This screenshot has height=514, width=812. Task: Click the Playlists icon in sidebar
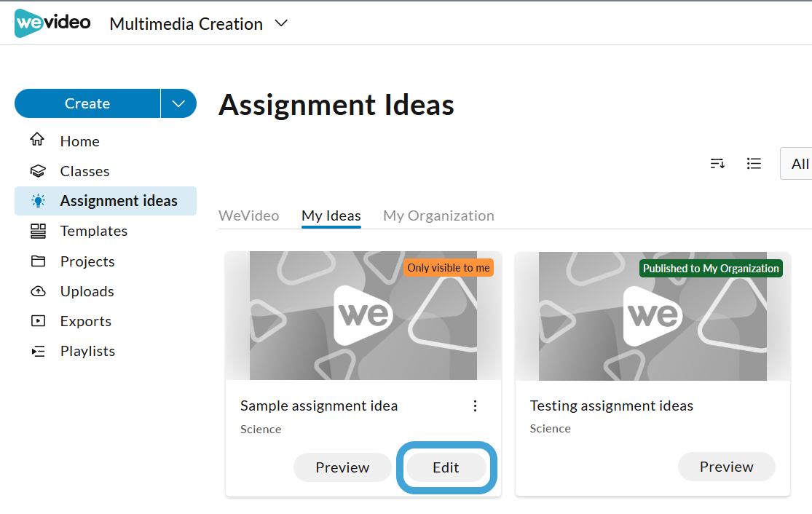(x=38, y=352)
